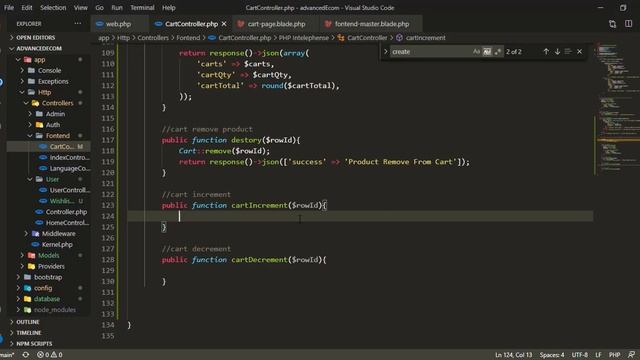
Task: Open the Edit menu
Action: 27,8
